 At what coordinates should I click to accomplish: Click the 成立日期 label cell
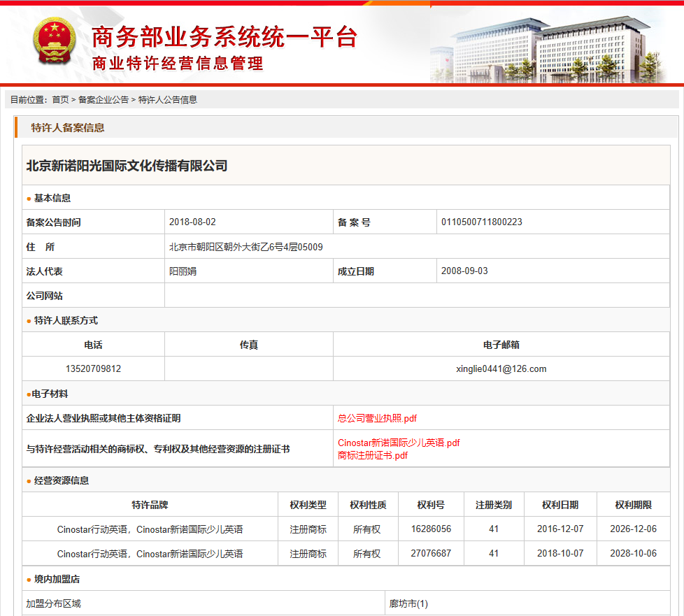(x=385, y=271)
